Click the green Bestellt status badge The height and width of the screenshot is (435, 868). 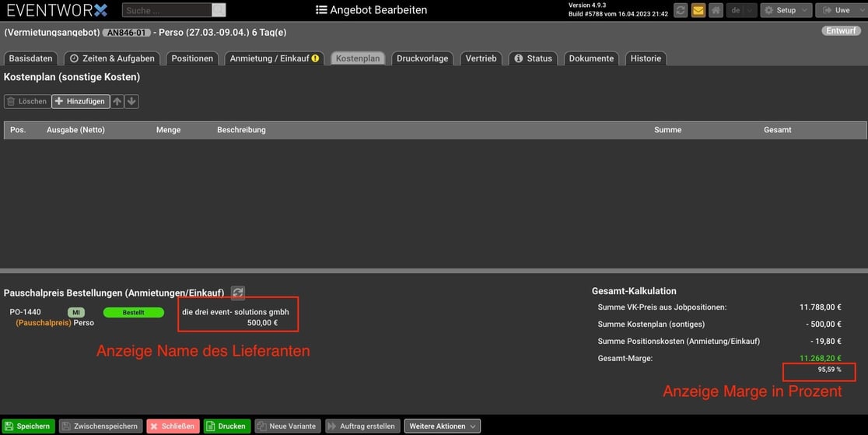pyautogui.click(x=133, y=312)
